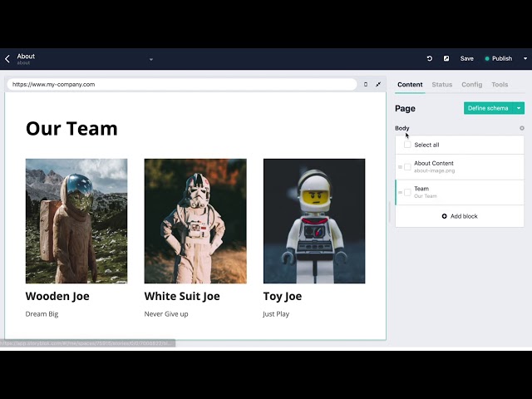Click Add block
Image resolution: width=532 pixels, height=399 pixels.
(x=460, y=216)
